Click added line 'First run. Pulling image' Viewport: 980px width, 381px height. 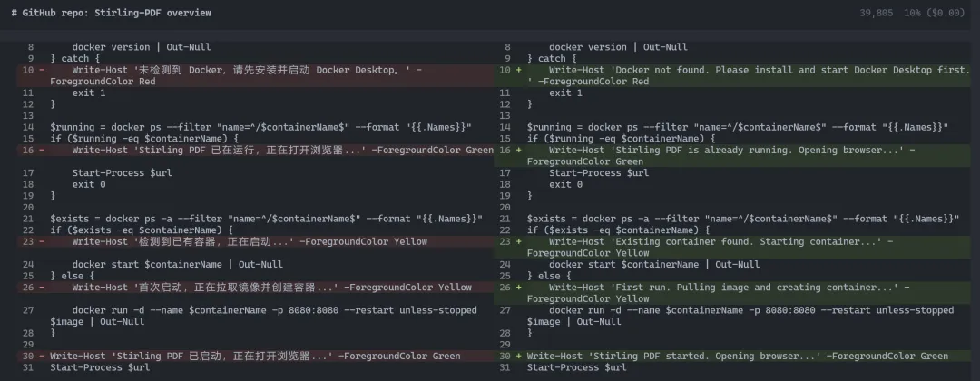(732, 293)
